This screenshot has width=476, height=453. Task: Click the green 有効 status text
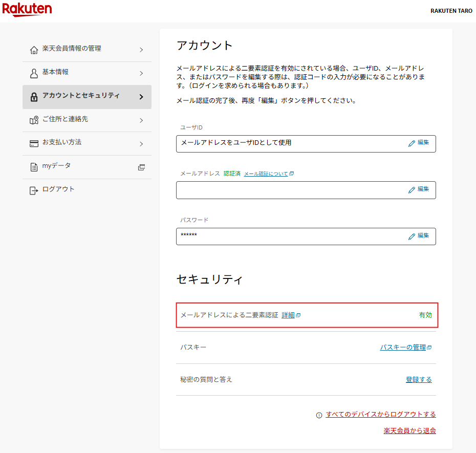click(x=426, y=315)
